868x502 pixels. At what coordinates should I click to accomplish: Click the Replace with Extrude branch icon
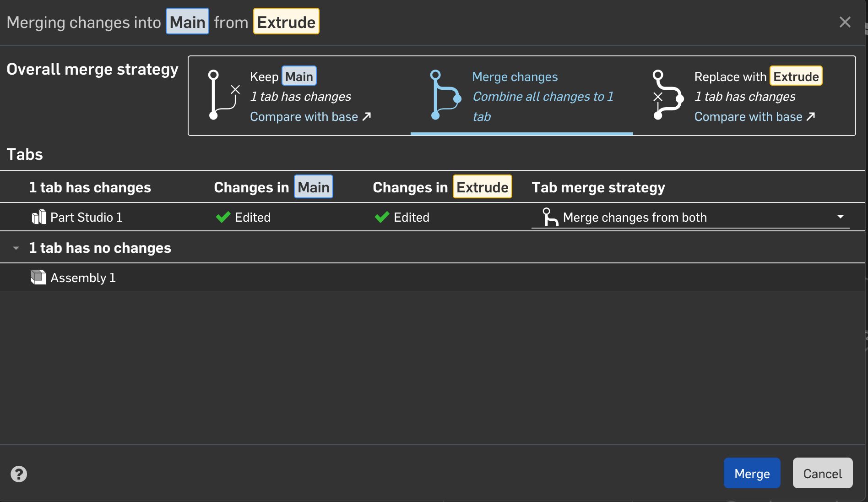point(668,95)
